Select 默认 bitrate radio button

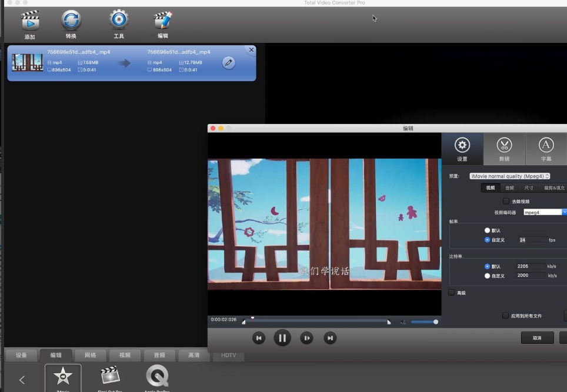tap(487, 266)
